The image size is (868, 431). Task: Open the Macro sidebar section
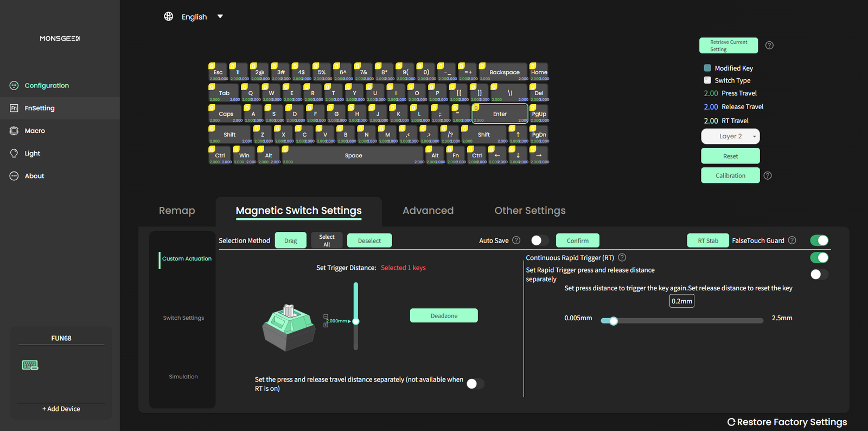[35, 131]
